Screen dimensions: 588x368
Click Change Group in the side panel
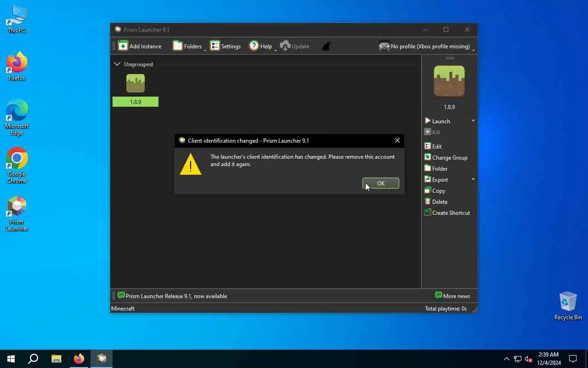pos(446,157)
